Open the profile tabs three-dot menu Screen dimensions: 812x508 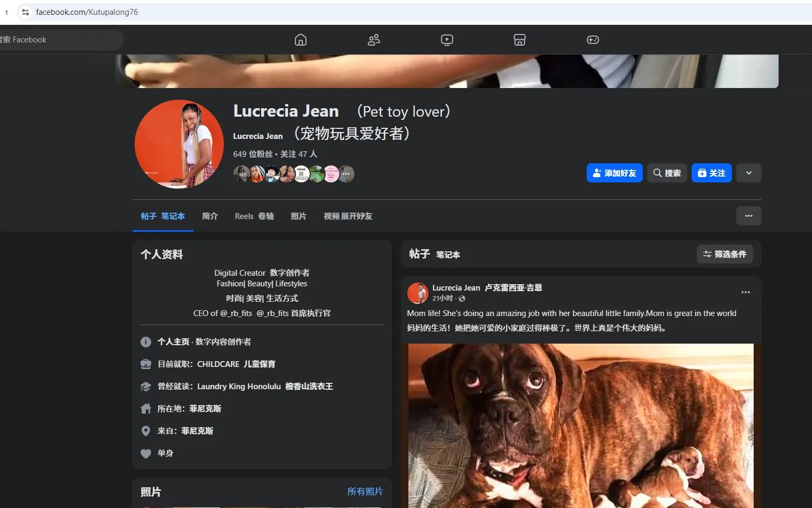click(x=749, y=216)
